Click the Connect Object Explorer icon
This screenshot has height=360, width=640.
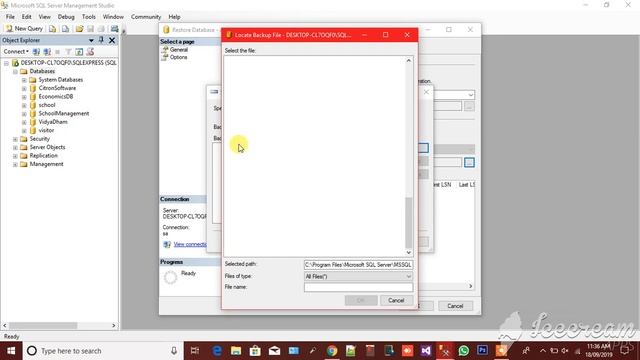point(36,51)
